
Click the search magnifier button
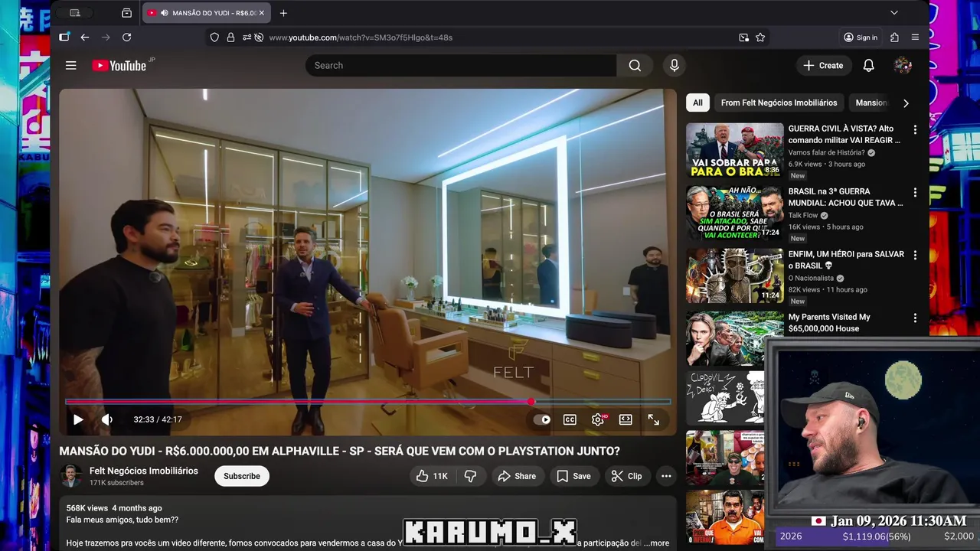tap(635, 66)
